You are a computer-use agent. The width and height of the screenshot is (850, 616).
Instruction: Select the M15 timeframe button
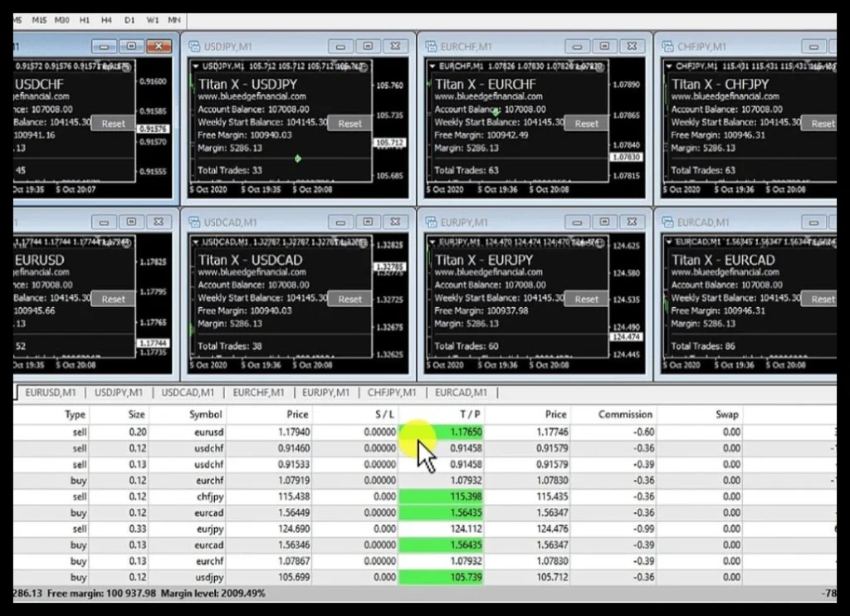click(39, 20)
